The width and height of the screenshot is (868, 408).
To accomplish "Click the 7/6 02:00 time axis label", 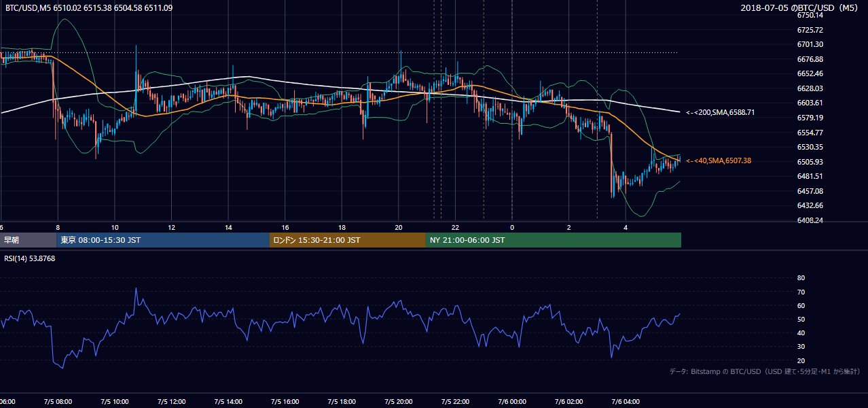I will click(x=569, y=402).
